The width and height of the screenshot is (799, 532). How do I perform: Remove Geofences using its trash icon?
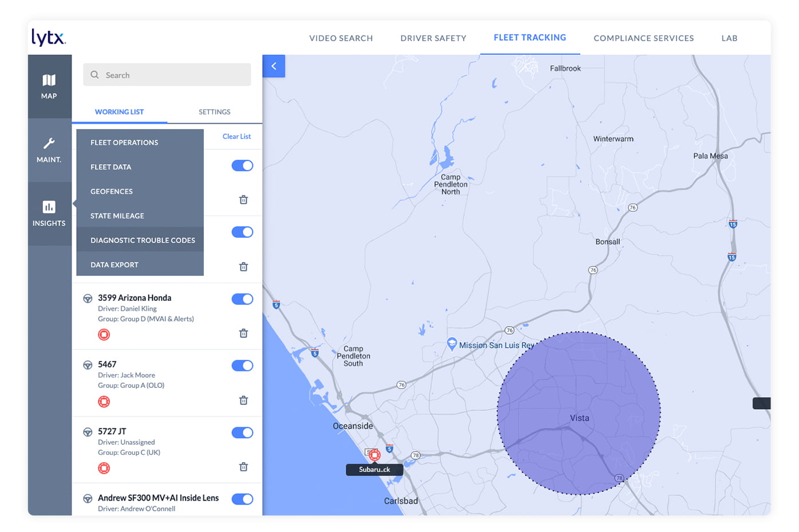point(243,200)
